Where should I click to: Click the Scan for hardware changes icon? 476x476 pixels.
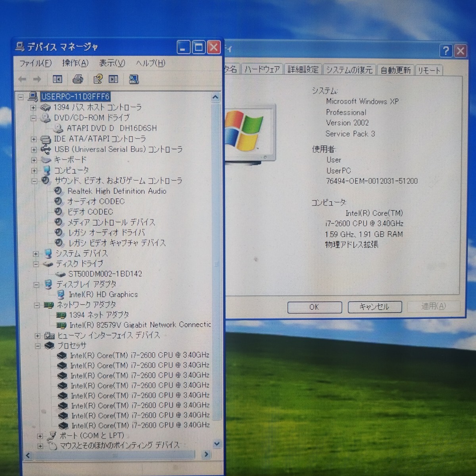click(134, 79)
